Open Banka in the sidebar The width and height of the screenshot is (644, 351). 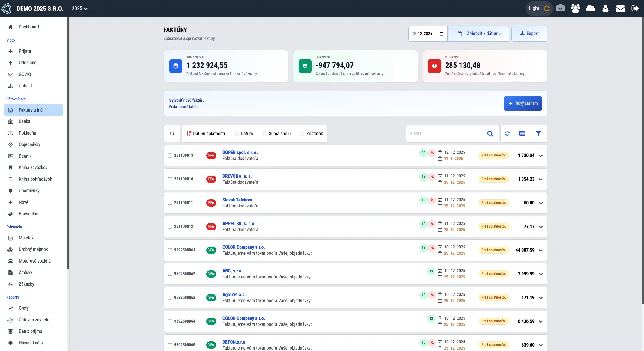(25, 121)
